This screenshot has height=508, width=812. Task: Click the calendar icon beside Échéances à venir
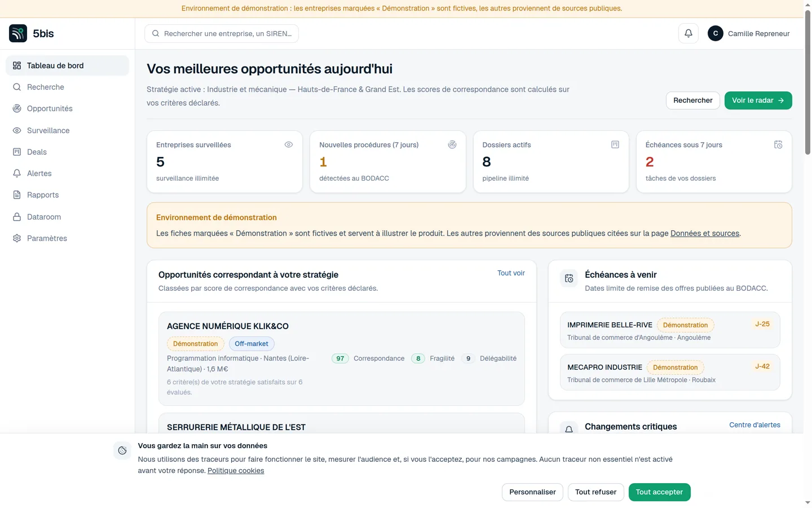click(x=569, y=278)
